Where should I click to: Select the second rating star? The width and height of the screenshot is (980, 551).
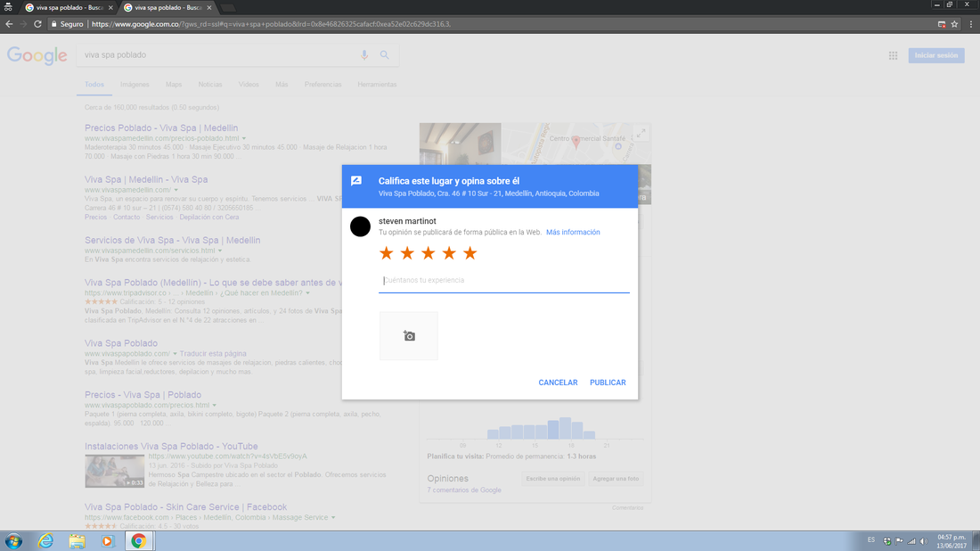(x=407, y=252)
